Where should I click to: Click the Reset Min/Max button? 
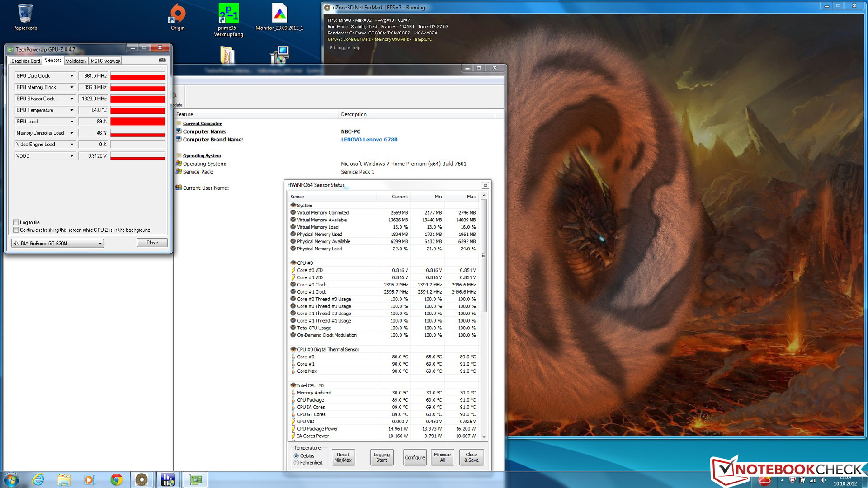coord(343,457)
